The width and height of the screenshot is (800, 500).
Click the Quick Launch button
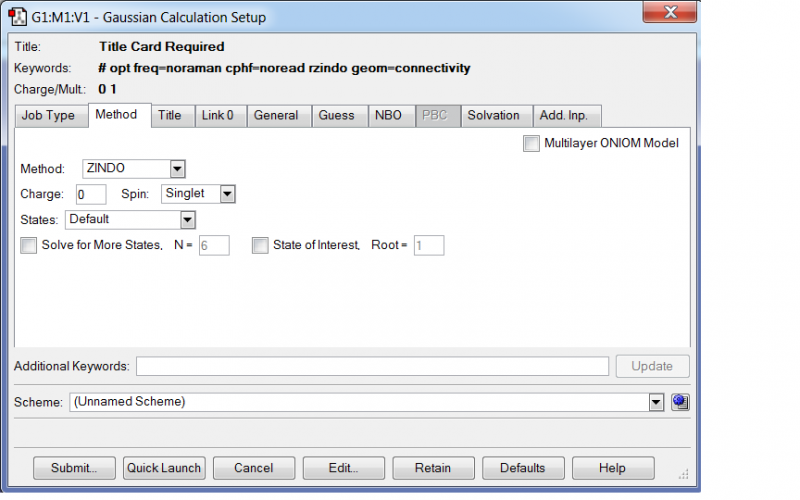tap(164, 468)
